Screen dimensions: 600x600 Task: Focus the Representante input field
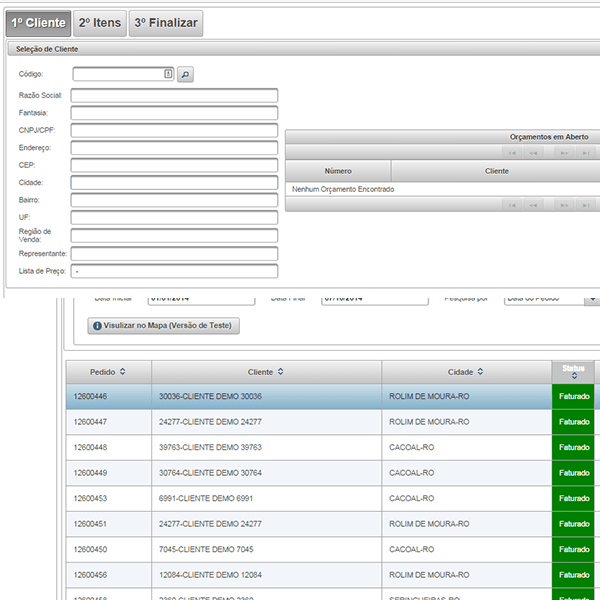pos(174,253)
